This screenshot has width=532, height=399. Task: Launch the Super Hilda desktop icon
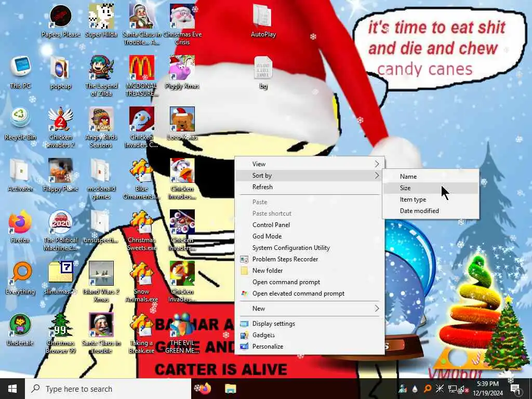coord(101,21)
